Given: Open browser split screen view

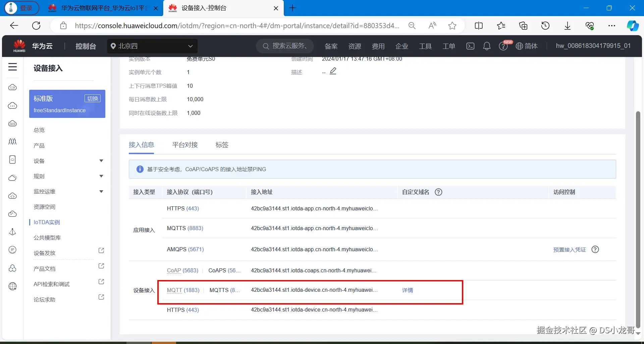Looking at the screenshot, I should coord(479,25).
